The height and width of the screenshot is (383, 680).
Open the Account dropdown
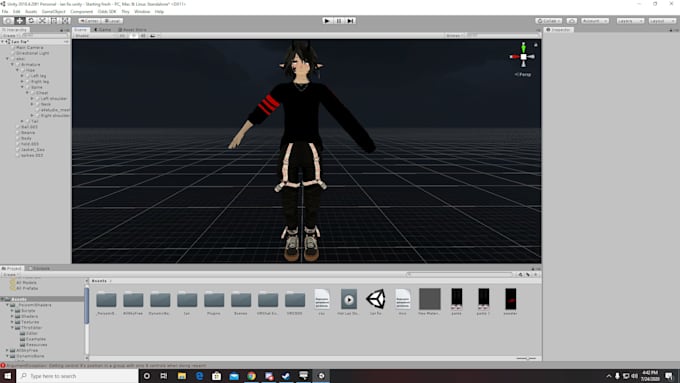pos(595,20)
